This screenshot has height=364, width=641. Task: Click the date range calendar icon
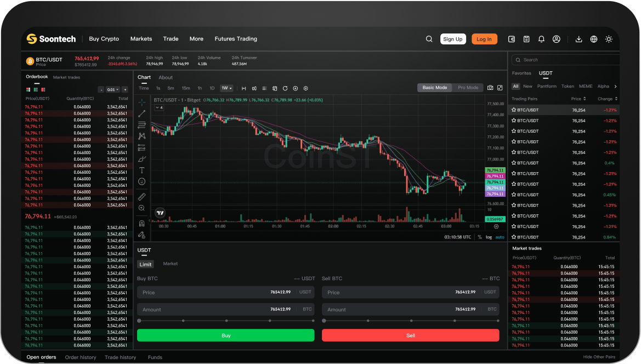[275, 88]
